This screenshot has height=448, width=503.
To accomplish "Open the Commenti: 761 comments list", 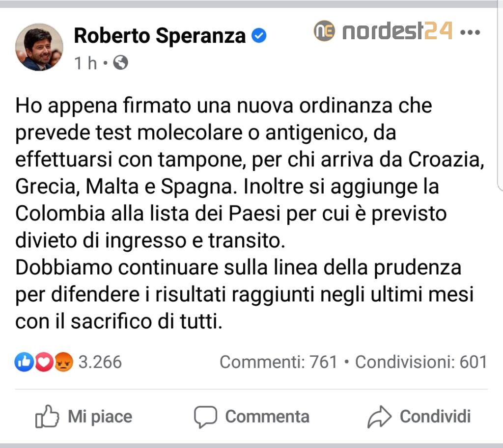I will point(279,362).
